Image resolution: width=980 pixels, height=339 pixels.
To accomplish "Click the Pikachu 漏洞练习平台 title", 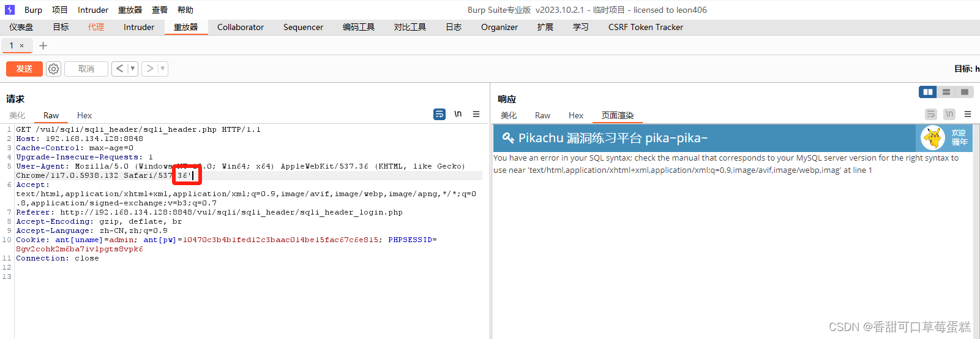I will [613, 138].
